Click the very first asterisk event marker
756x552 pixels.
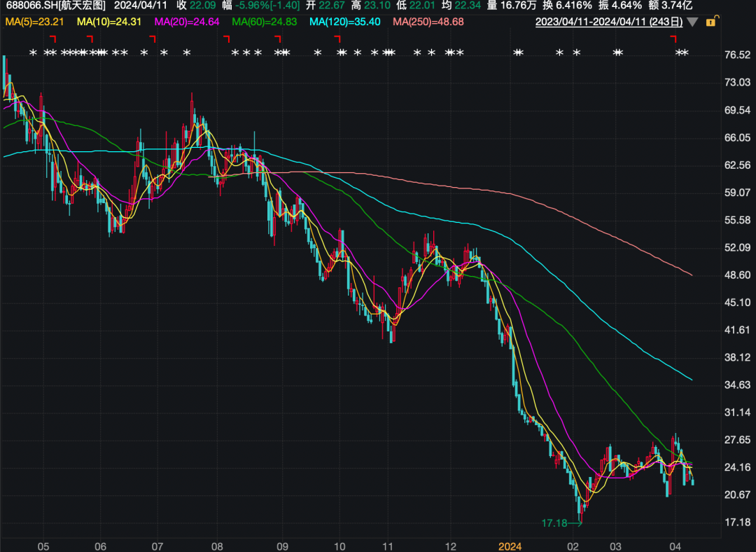point(32,53)
